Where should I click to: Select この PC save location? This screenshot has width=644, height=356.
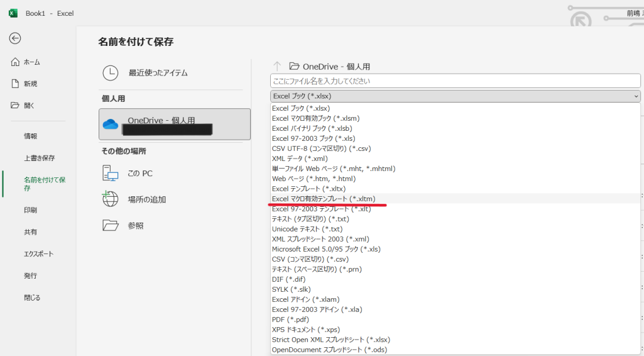[x=128, y=174]
